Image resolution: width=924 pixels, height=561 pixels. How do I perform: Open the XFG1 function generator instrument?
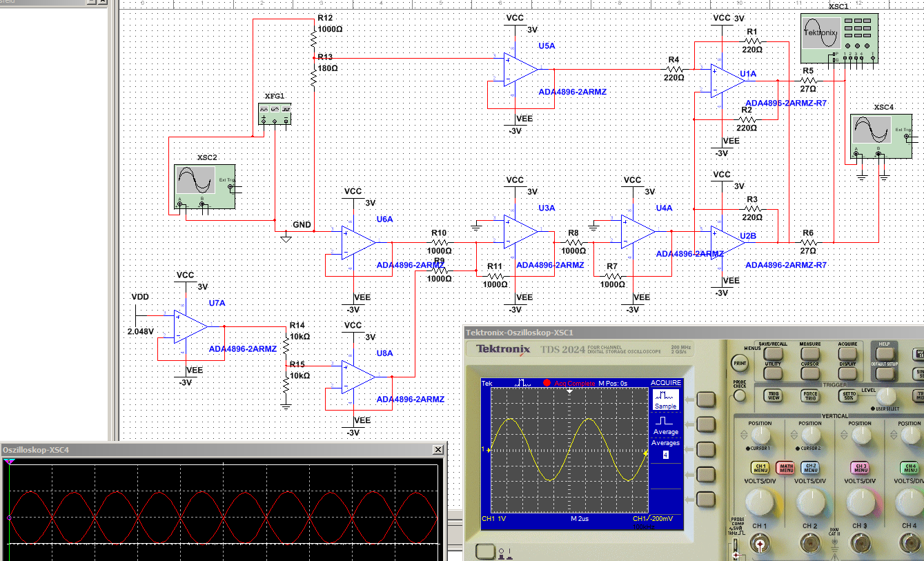275,114
